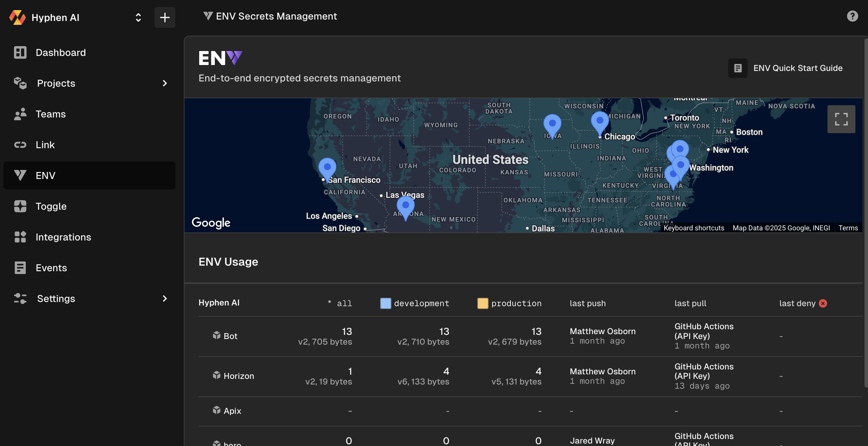
Task: Open the Bot project row
Action: pos(530,336)
